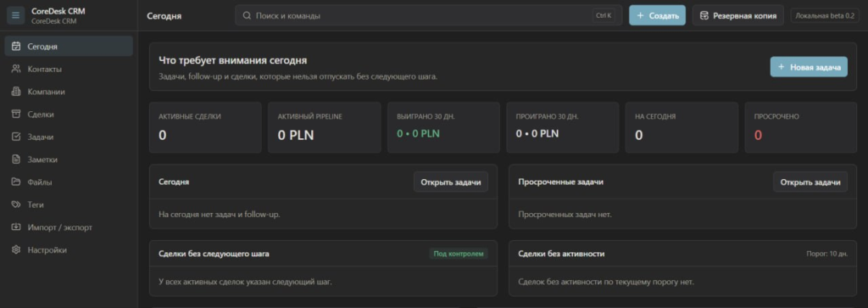Image resolution: width=868 pixels, height=308 pixels.
Task: Click the На сегодня нет задач и follow-up text
Action: click(220, 214)
